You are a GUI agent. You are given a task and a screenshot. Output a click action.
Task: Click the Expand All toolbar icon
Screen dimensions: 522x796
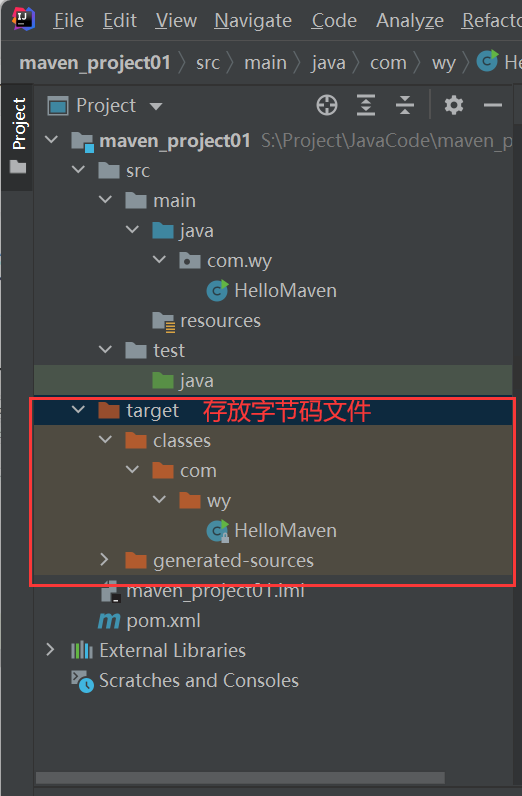(366, 106)
